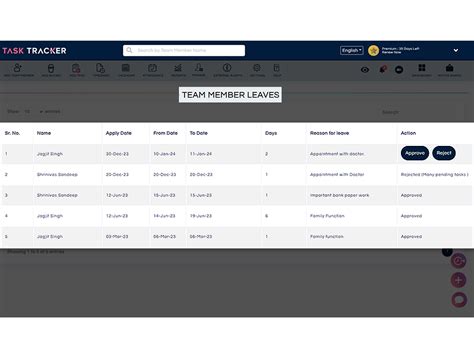Click the notification bell icon
Image resolution: width=474 pixels, height=362 pixels.
(x=383, y=69)
